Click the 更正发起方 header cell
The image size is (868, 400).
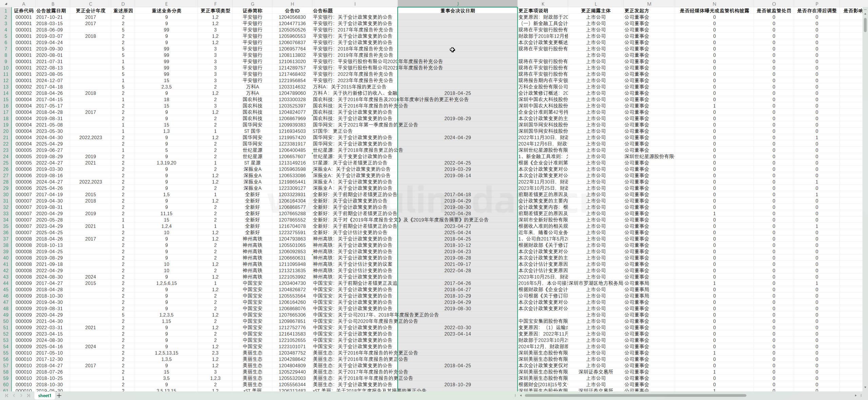pyautogui.click(x=649, y=11)
